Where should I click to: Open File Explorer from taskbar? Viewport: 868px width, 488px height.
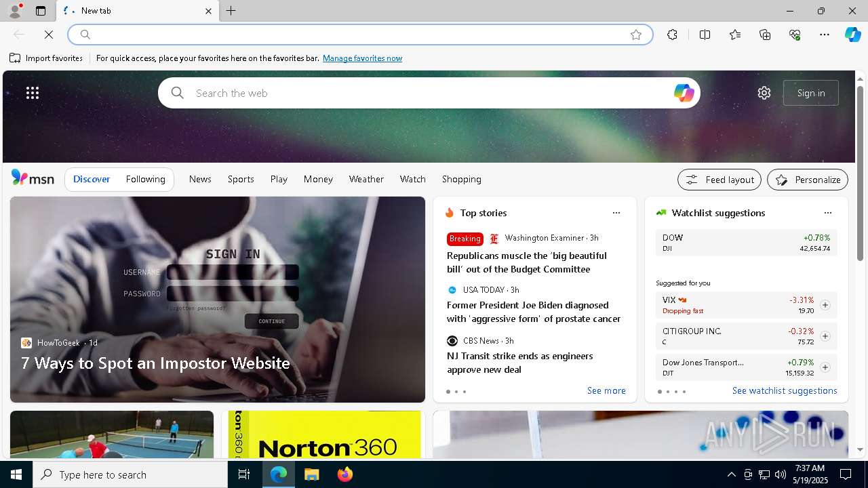tap(312, 474)
